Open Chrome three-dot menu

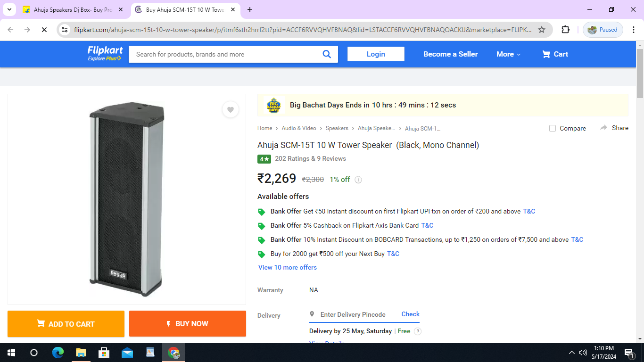click(x=633, y=30)
